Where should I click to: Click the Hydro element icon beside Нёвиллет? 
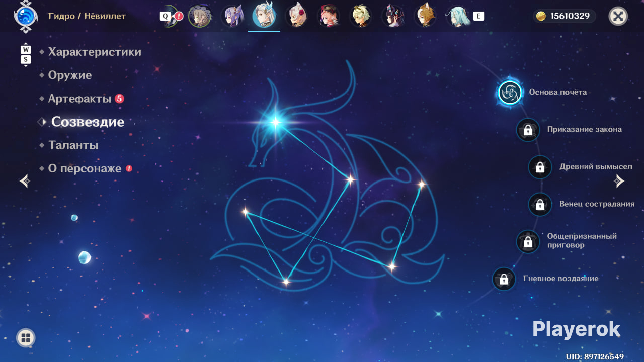tap(26, 16)
